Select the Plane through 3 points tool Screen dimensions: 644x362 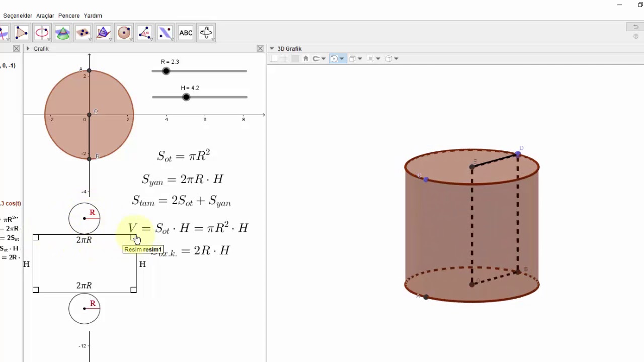coord(83,33)
